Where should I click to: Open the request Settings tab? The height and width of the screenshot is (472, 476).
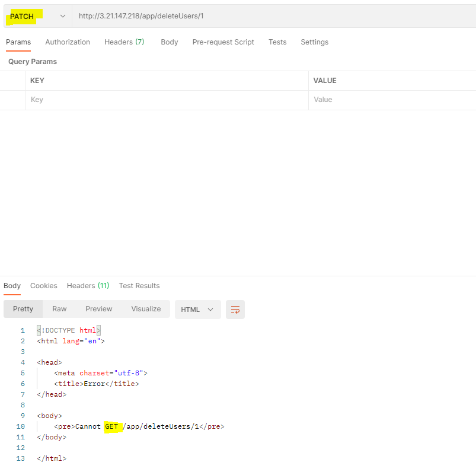pos(314,42)
